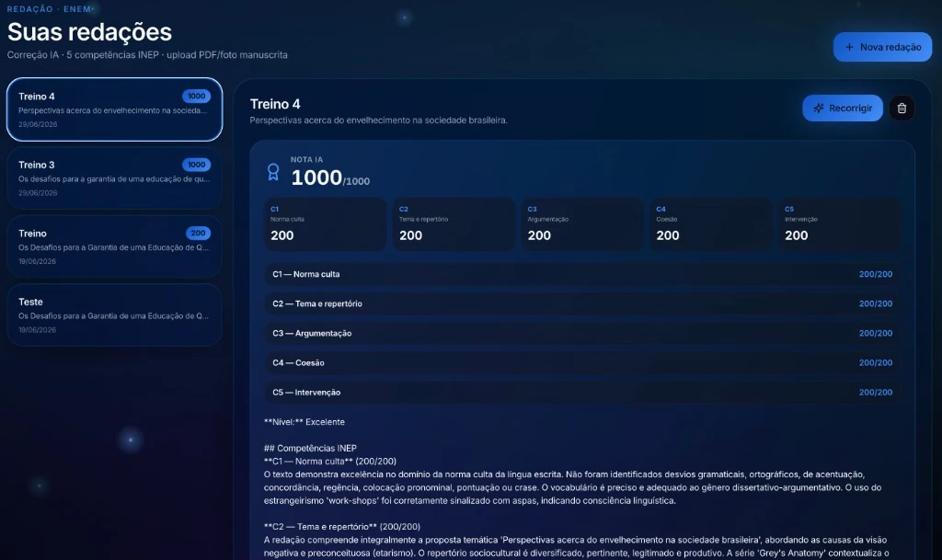Click the Recorrigir button

pos(843,108)
